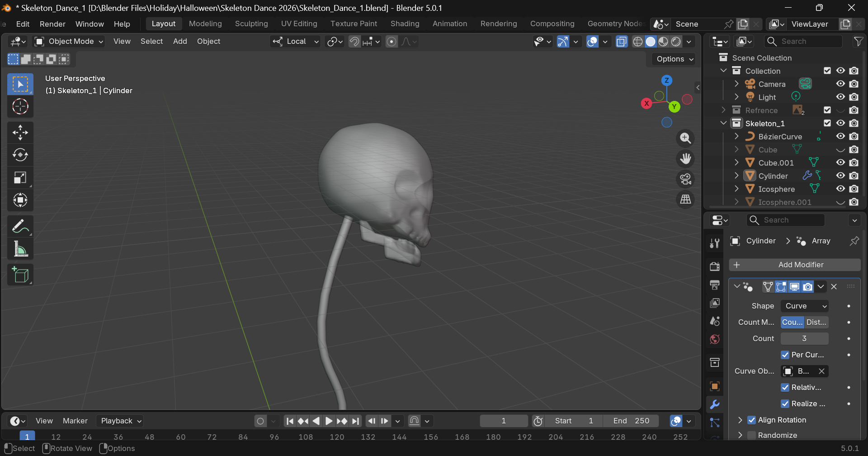Image resolution: width=868 pixels, height=456 pixels.
Task: Toggle camera view in viewport
Action: [686, 179]
